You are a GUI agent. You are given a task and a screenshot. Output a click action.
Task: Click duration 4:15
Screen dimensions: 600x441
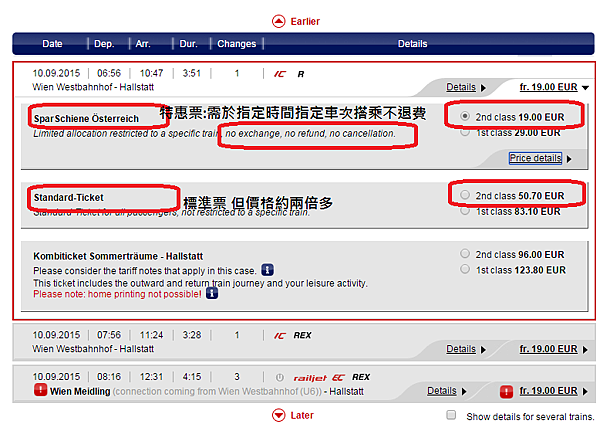coord(192,377)
